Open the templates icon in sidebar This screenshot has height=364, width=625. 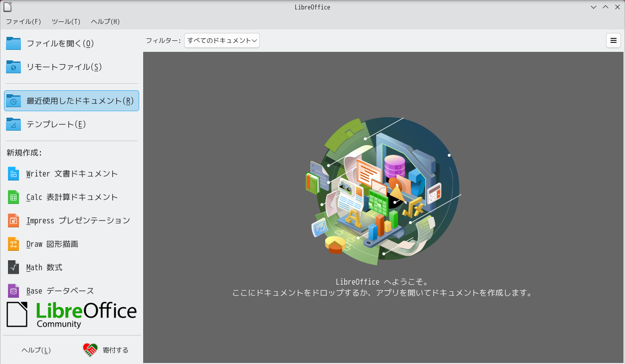[x=13, y=124]
